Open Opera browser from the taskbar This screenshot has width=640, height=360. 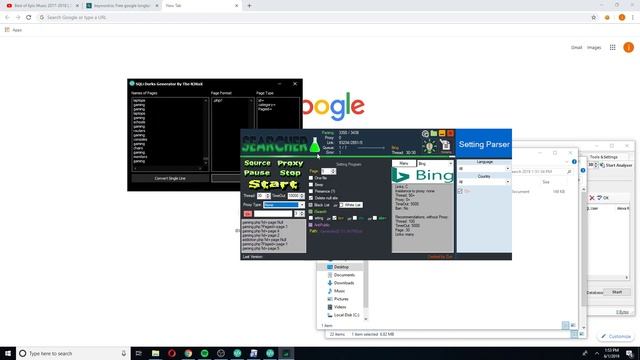[172, 353]
